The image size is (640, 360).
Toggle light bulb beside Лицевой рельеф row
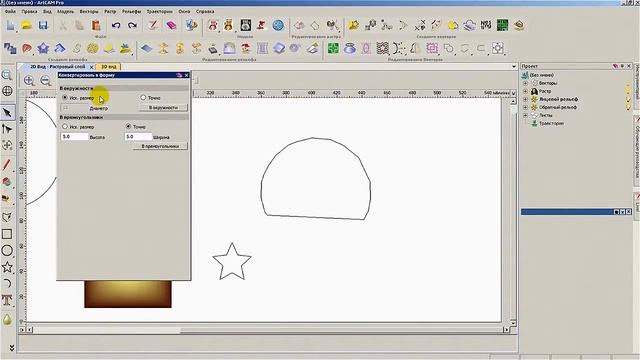[x=628, y=99]
